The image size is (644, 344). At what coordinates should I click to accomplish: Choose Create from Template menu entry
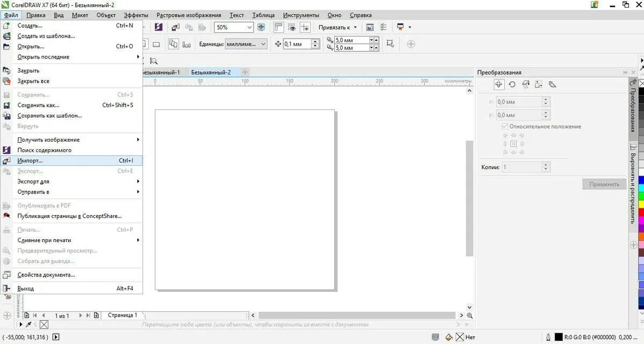71,36
